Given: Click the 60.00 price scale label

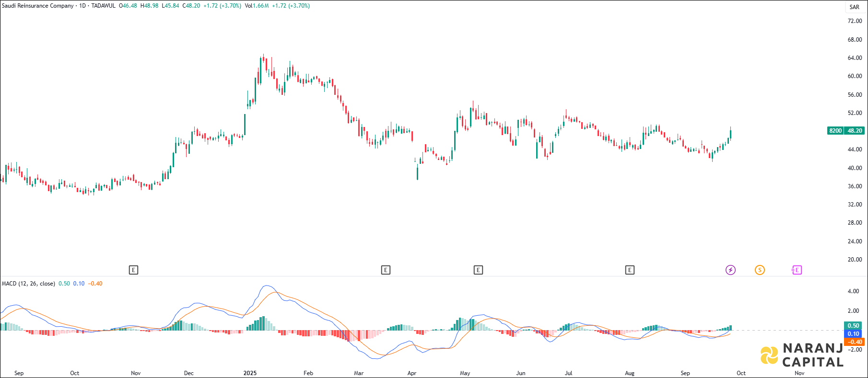Looking at the screenshot, I should (855, 76).
